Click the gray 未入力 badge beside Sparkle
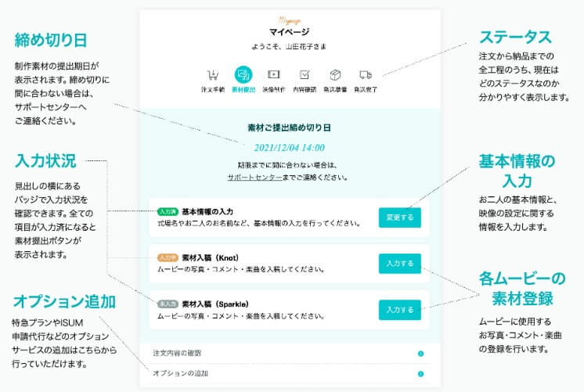The image size is (584, 392). point(168,304)
